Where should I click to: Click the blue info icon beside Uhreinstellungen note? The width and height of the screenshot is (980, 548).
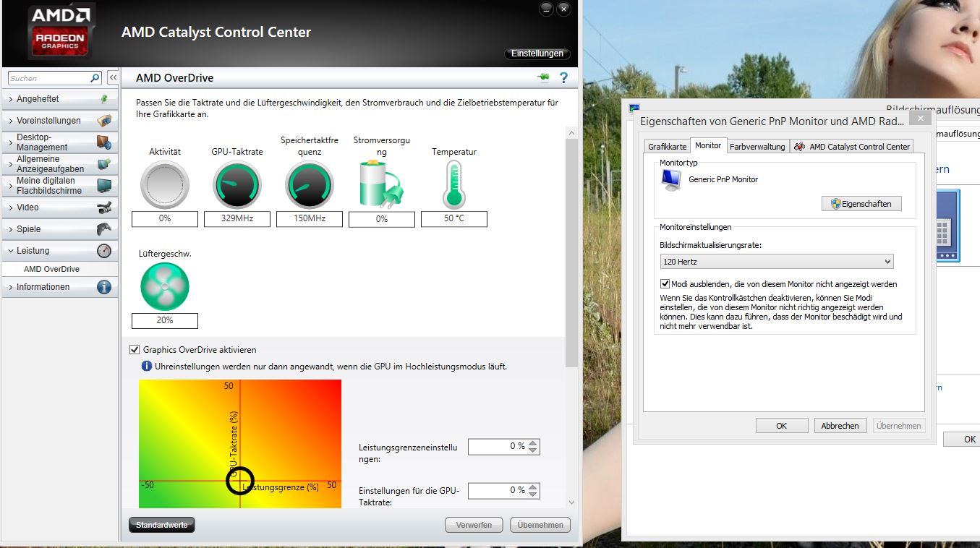coord(147,367)
